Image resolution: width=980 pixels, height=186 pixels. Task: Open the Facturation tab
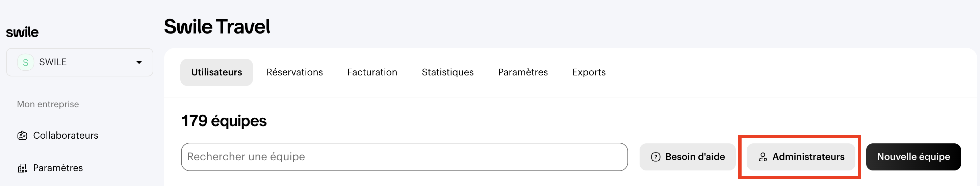point(372,72)
